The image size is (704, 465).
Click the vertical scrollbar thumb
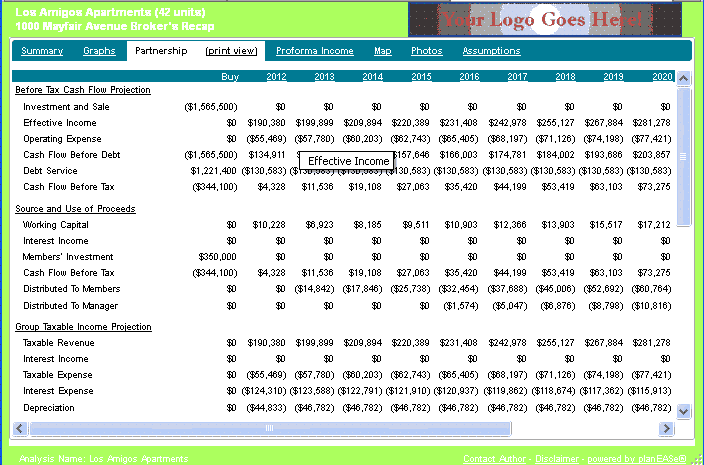[x=683, y=157]
